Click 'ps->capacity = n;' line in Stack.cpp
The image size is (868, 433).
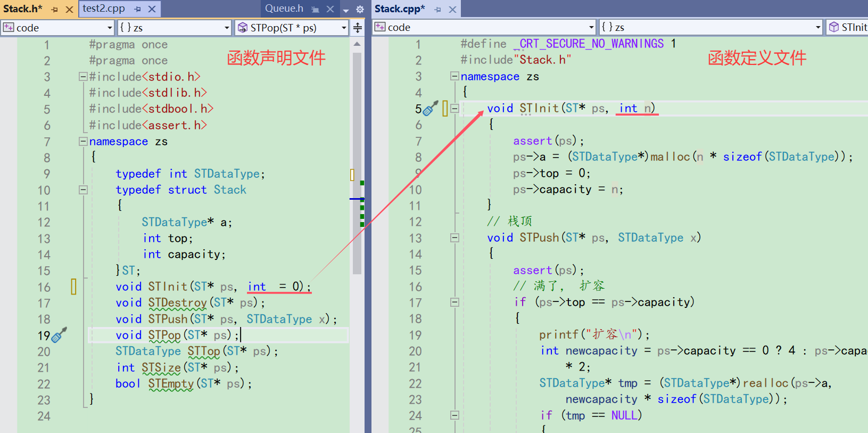coord(568,189)
